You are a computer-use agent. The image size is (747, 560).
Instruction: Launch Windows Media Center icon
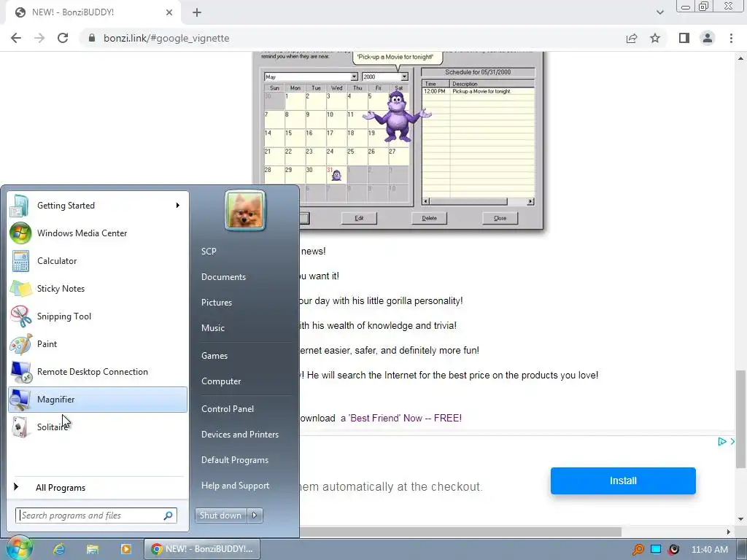tap(20, 233)
